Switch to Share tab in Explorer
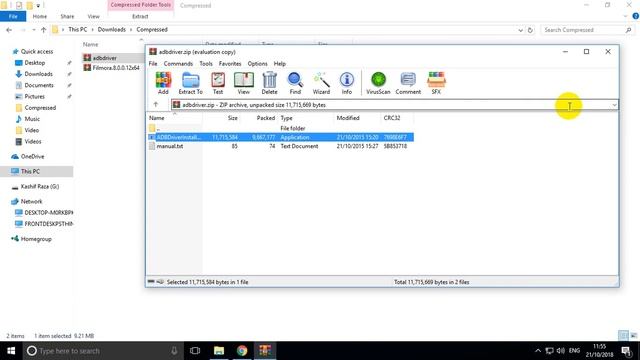Viewport: 640px width, 360px height. click(67, 16)
